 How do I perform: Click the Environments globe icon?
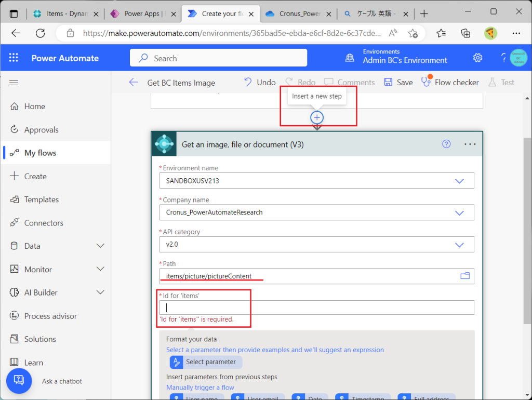coord(350,58)
